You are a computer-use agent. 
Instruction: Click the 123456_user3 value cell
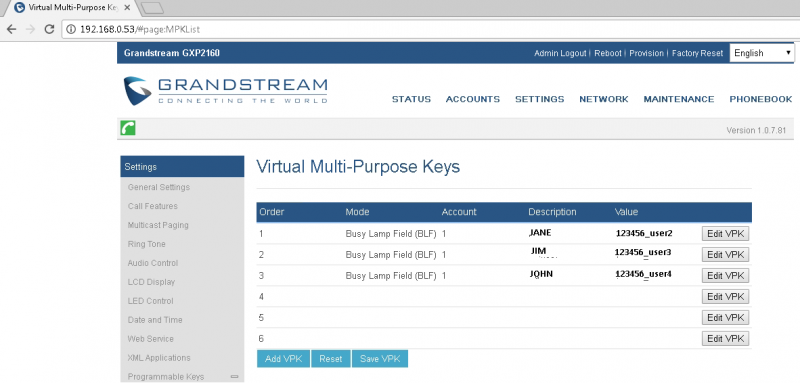coord(643,252)
